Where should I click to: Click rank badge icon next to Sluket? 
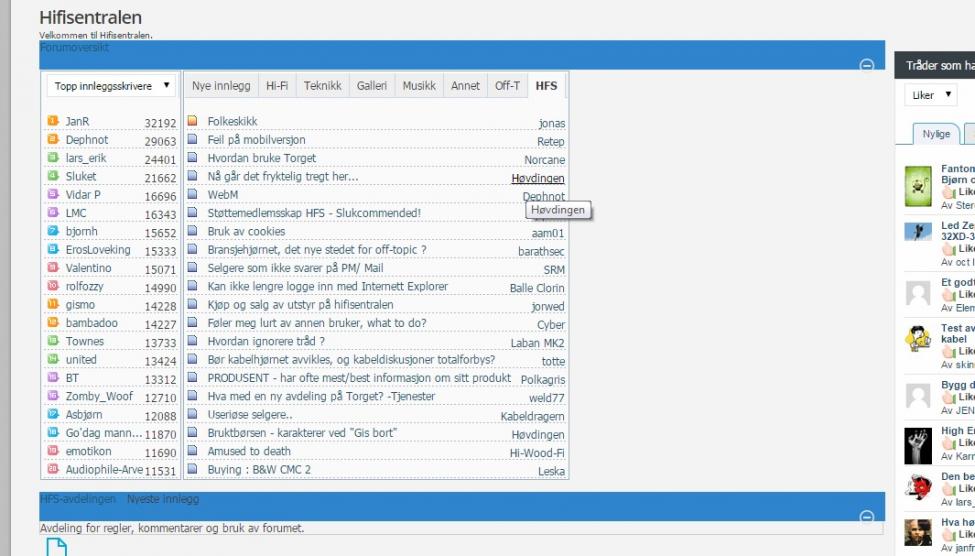53,176
